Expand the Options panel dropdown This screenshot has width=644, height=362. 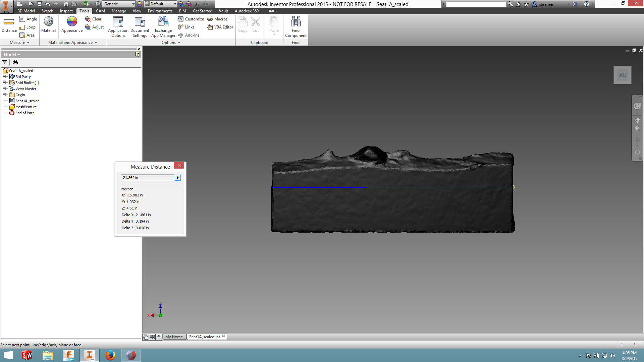(x=171, y=43)
